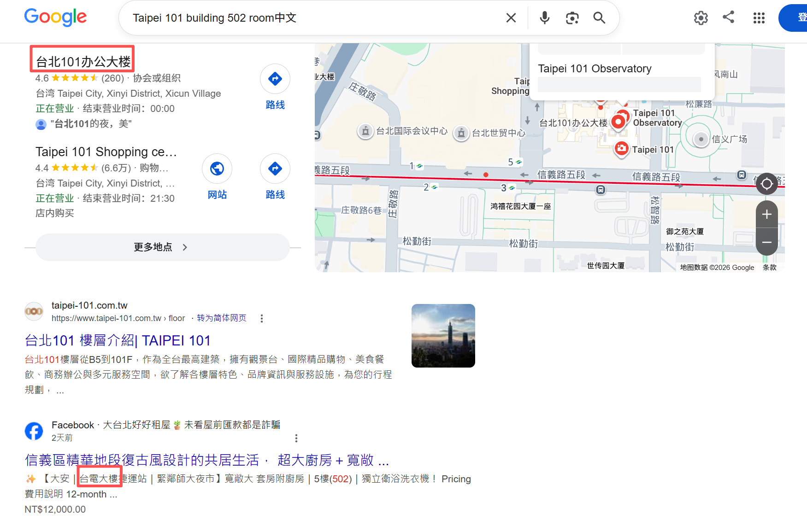The image size is (807, 532).
Task: Click the taipei-101.com.tw site favicon
Action: click(x=34, y=311)
